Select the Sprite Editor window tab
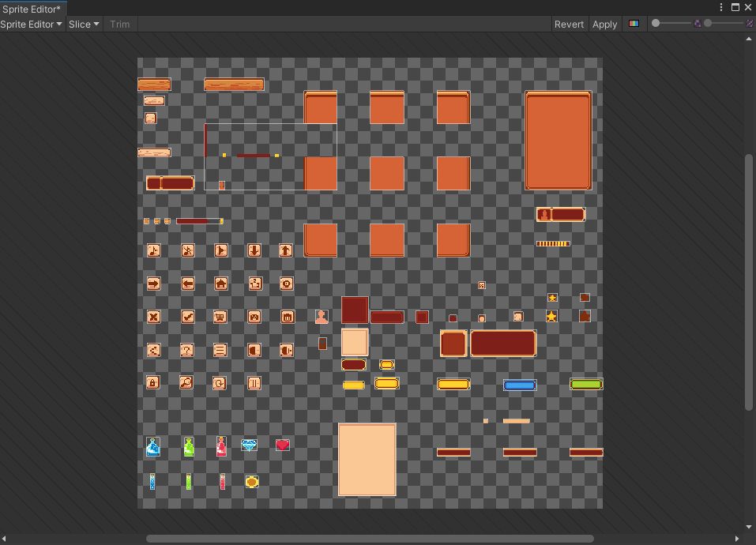Image resolution: width=756 pixels, height=545 pixels. [x=32, y=9]
